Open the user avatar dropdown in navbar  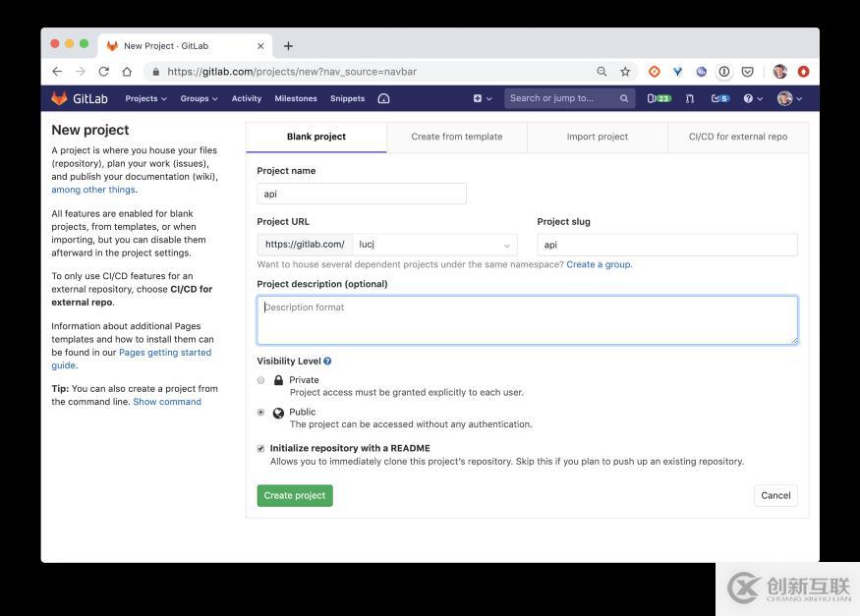790,98
